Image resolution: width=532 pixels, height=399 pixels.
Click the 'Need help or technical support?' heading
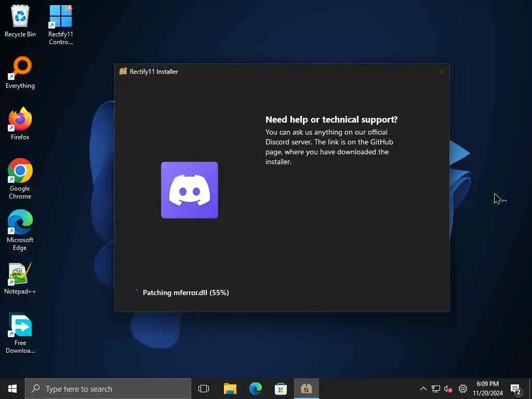(x=331, y=119)
